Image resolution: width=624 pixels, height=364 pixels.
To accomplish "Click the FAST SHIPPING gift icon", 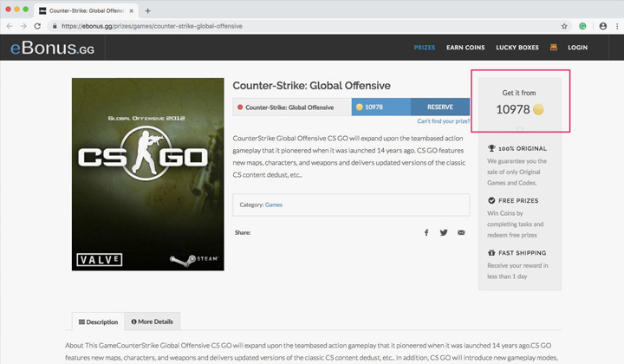I will point(491,252).
